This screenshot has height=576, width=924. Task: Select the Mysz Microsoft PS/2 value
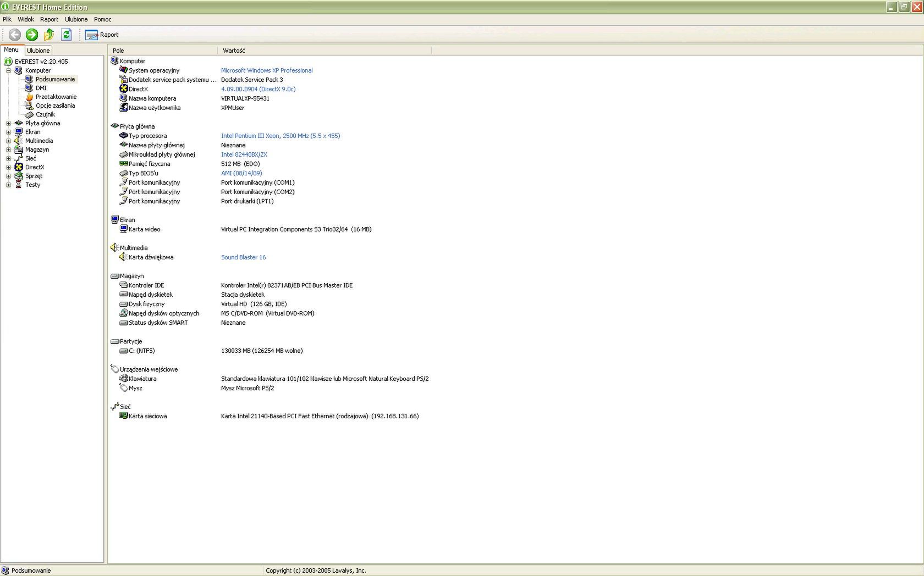[248, 388]
